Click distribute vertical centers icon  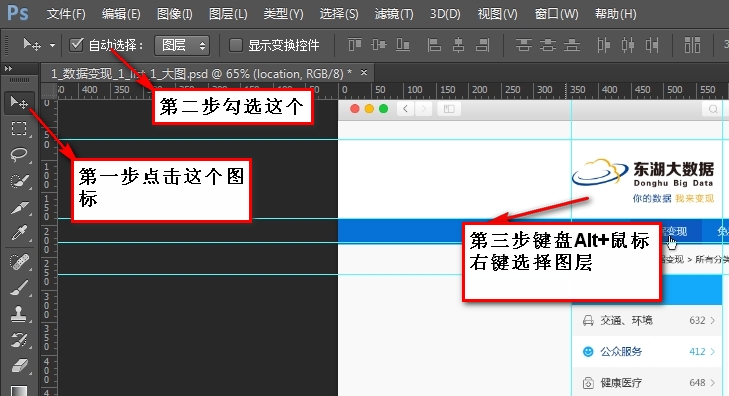(548, 45)
